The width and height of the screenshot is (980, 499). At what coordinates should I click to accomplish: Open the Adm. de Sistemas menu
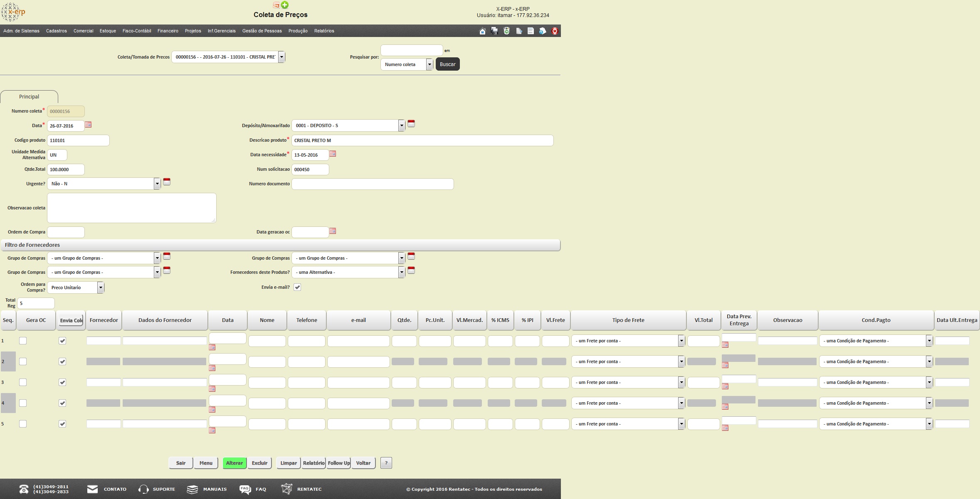(21, 31)
